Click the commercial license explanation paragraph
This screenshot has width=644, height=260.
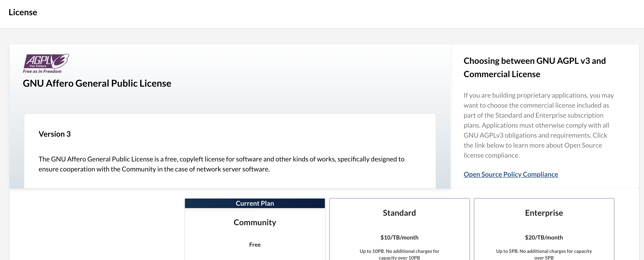coord(538,125)
